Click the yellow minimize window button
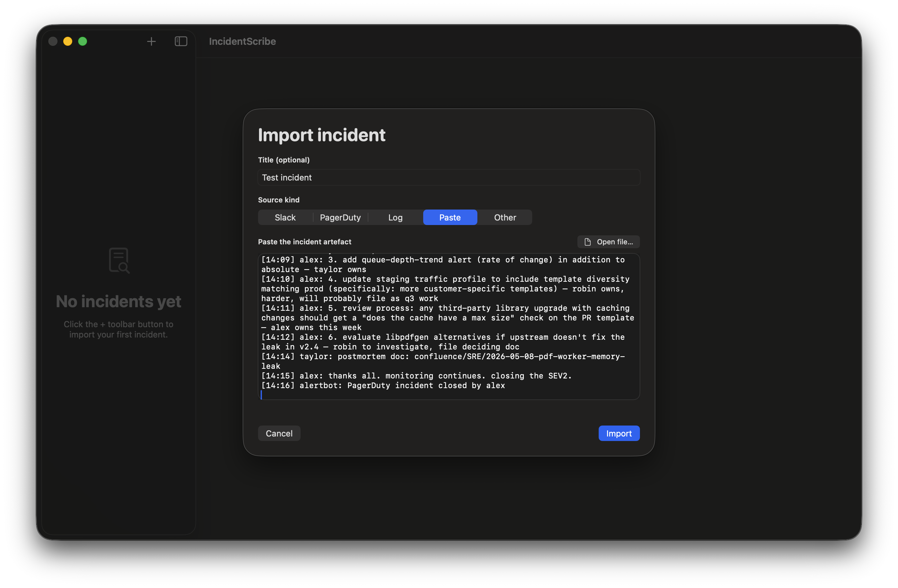 tap(68, 42)
